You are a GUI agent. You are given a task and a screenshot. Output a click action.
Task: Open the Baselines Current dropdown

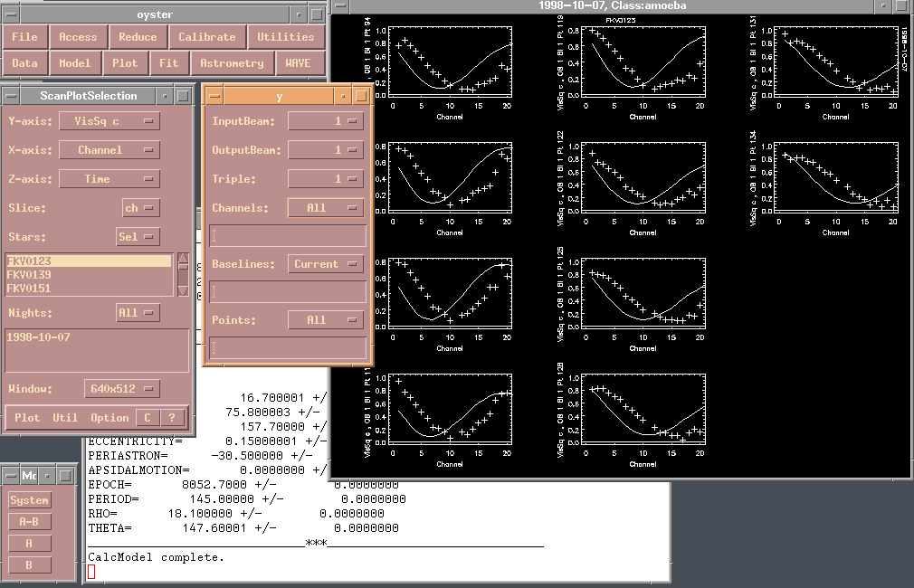326,264
